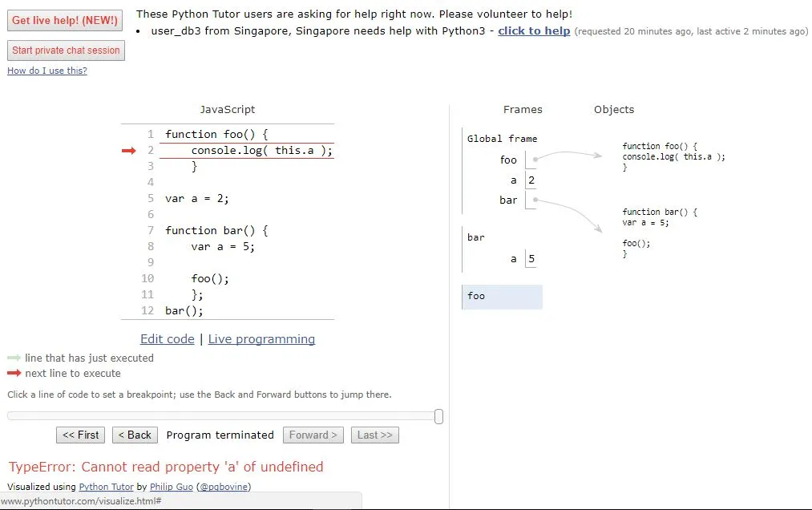Open the Python Tutor link
Image resolution: width=812 pixels, height=510 pixels.
pos(106,487)
